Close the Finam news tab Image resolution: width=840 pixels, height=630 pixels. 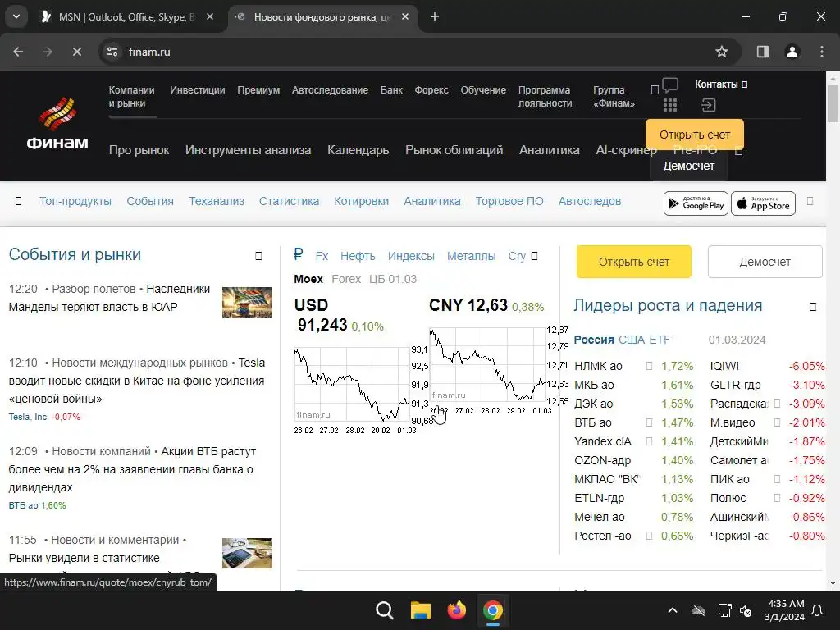[405, 16]
